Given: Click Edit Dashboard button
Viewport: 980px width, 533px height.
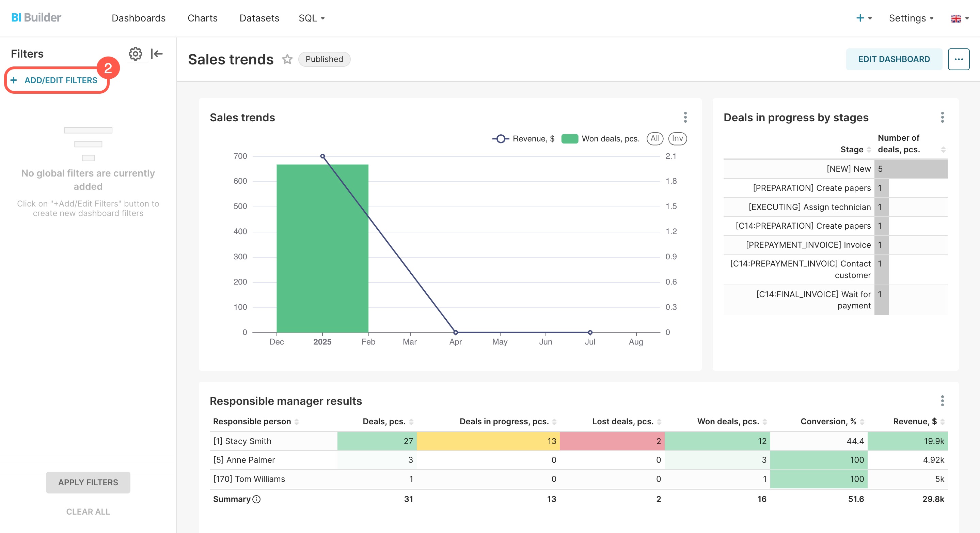Looking at the screenshot, I should click(894, 59).
